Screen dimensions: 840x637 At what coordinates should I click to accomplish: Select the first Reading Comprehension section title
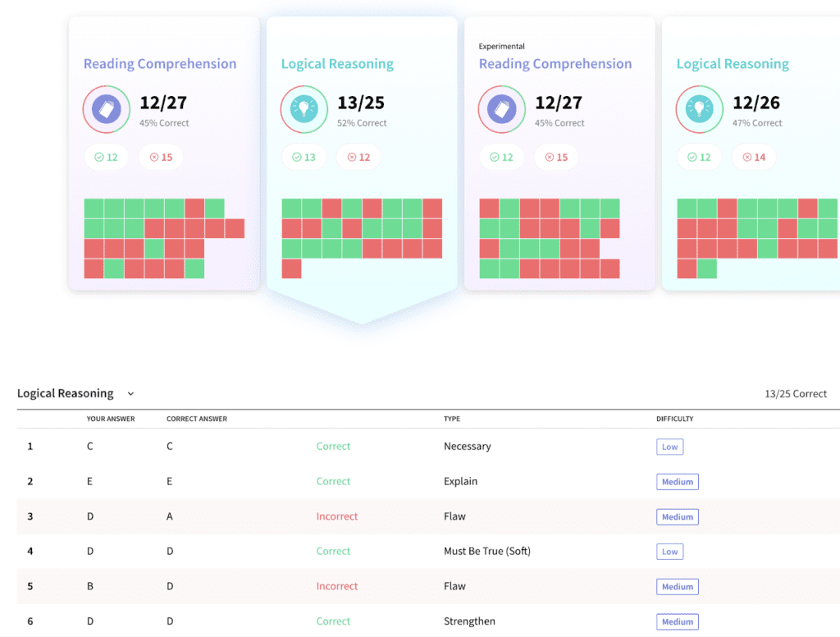[160, 64]
